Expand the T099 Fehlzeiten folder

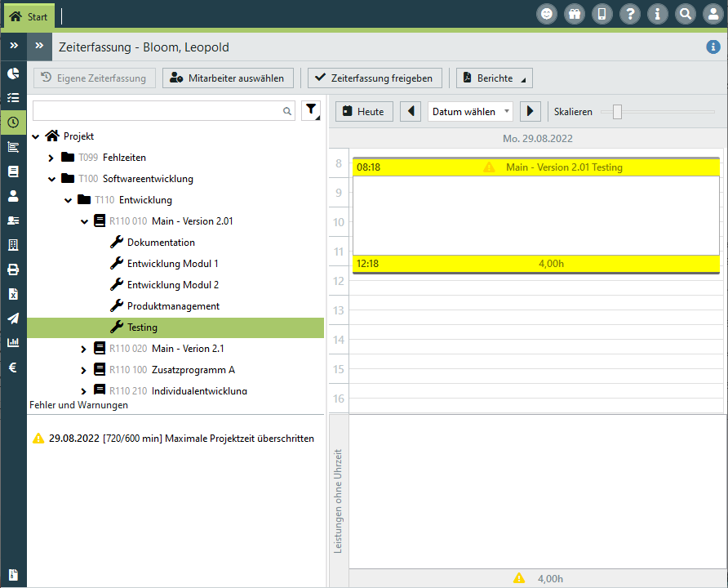click(x=51, y=158)
